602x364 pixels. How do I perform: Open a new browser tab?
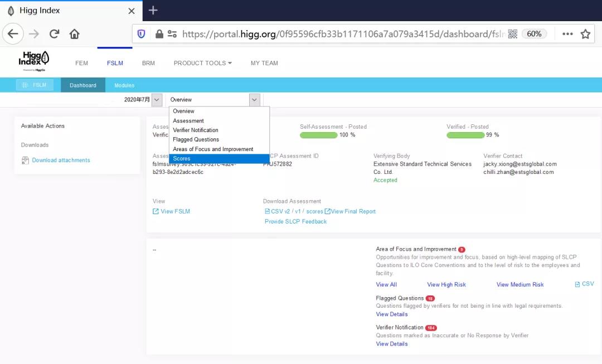tap(153, 11)
